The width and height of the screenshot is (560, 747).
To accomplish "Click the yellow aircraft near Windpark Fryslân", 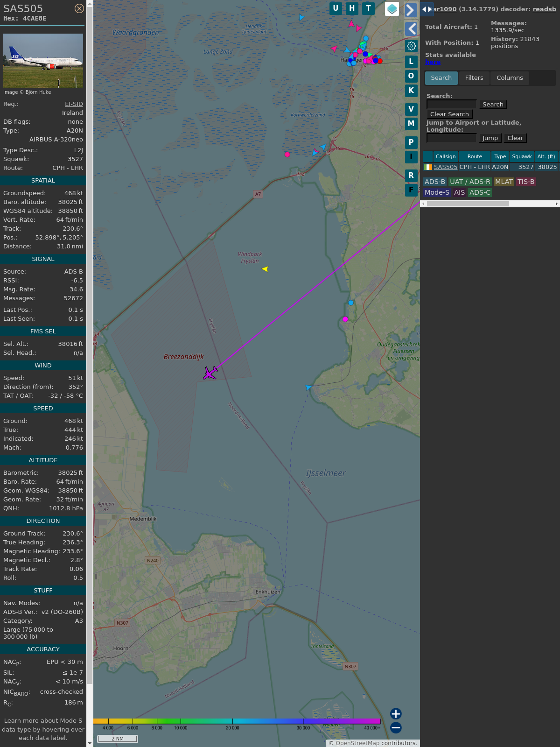I will (x=265, y=269).
